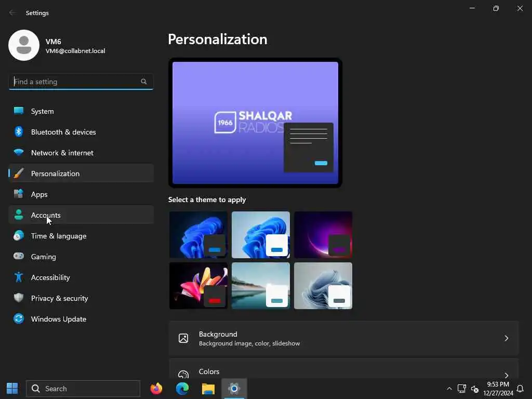Apply the purple glow theme

tap(323, 235)
